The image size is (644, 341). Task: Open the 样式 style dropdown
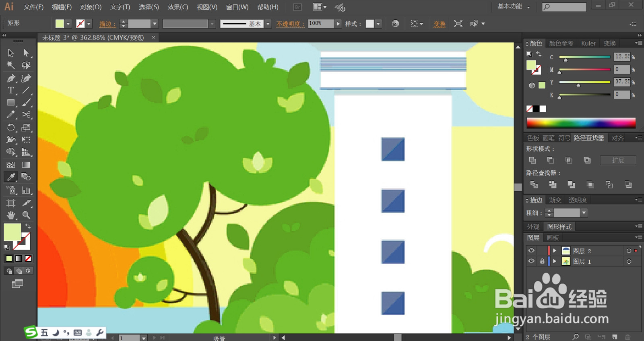click(378, 24)
